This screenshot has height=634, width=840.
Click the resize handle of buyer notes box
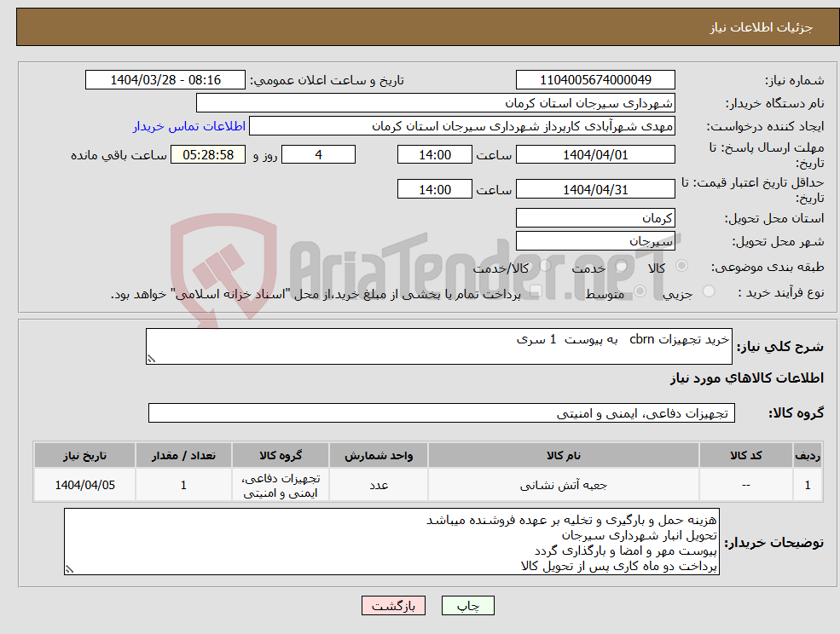click(x=69, y=570)
